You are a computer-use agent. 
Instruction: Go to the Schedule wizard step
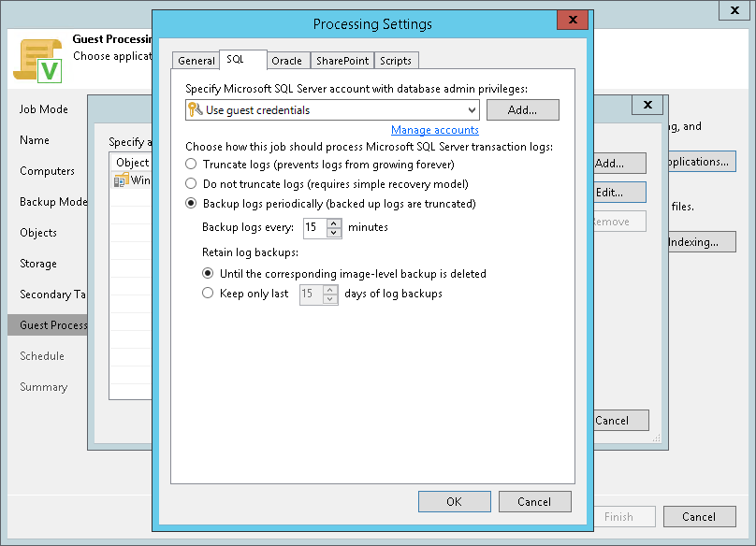point(42,356)
